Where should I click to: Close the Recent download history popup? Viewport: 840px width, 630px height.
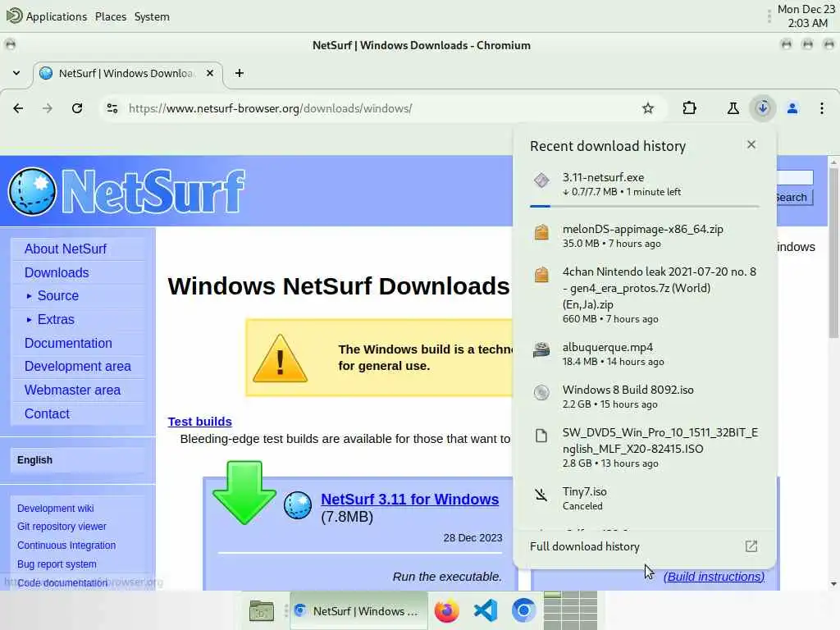click(751, 144)
